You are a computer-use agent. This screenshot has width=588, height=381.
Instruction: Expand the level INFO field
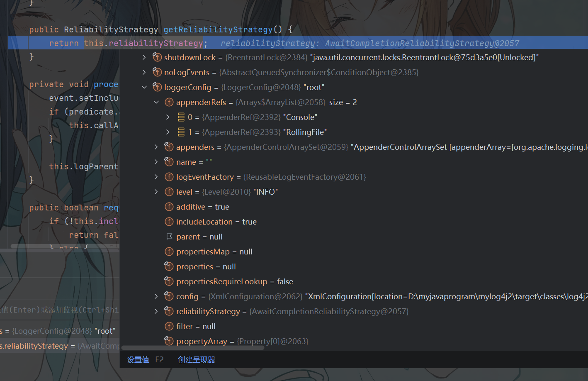click(156, 192)
